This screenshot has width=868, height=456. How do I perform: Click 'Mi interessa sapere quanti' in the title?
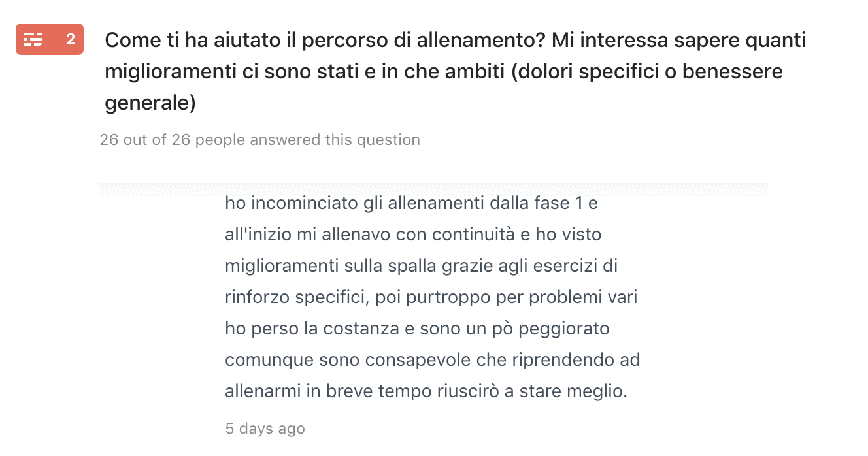pyautogui.click(x=678, y=40)
